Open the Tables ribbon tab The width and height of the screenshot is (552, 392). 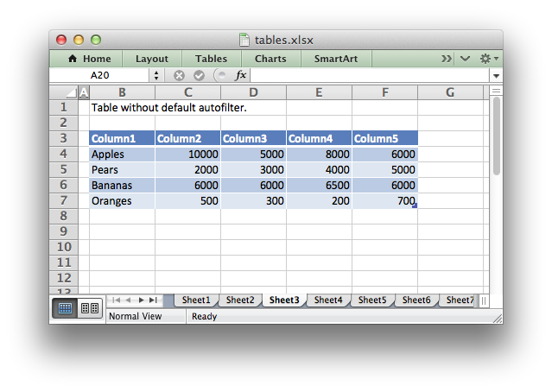[x=212, y=59]
